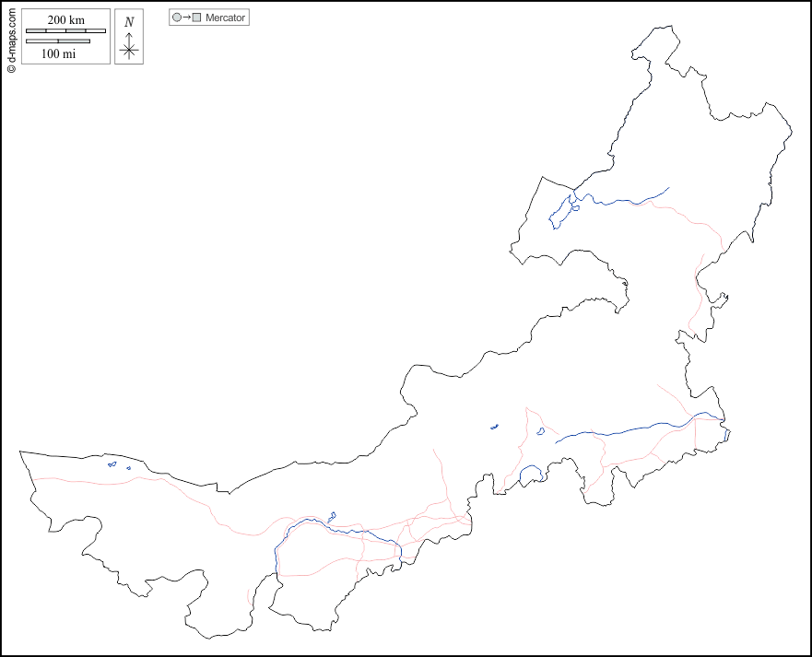Click the 200 km scale text
812x657 pixels.
point(65,20)
